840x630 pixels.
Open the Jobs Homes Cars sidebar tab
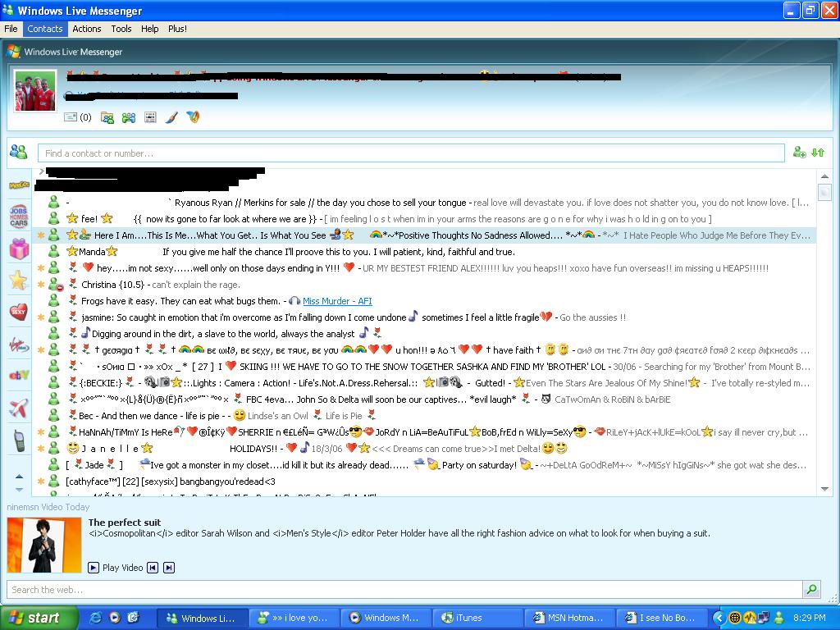point(19,217)
